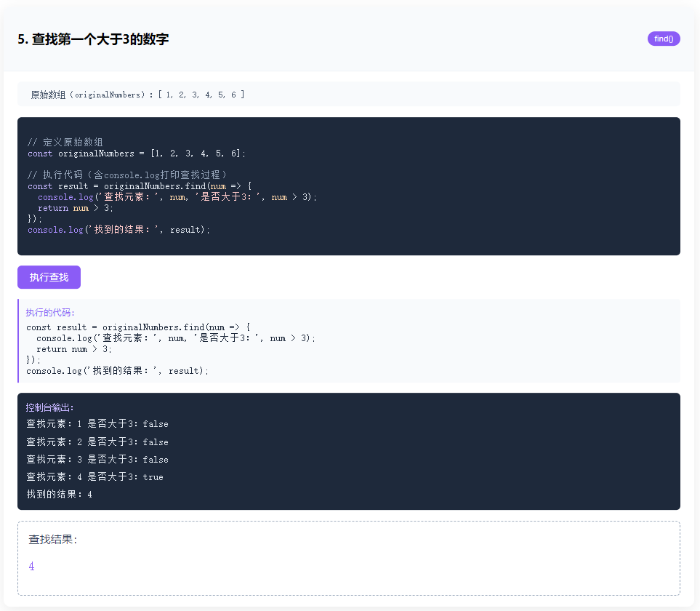The image size is (700, 611).
Task: Click the console output 找到的结果: 4
Action: coord(60,495)
